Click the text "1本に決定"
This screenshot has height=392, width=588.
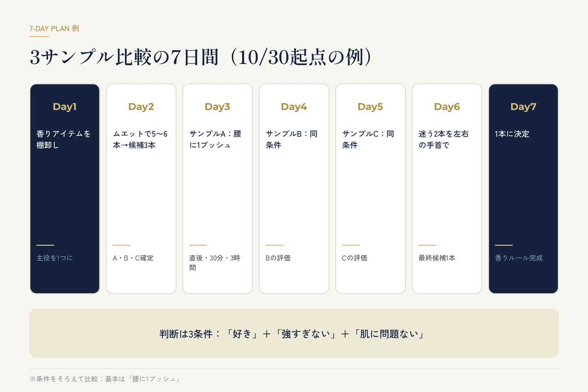[512, 134]
